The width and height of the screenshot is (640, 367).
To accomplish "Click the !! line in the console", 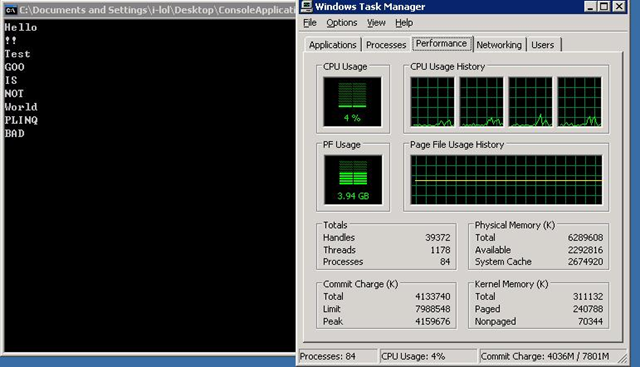I will [x=11, y=40].
